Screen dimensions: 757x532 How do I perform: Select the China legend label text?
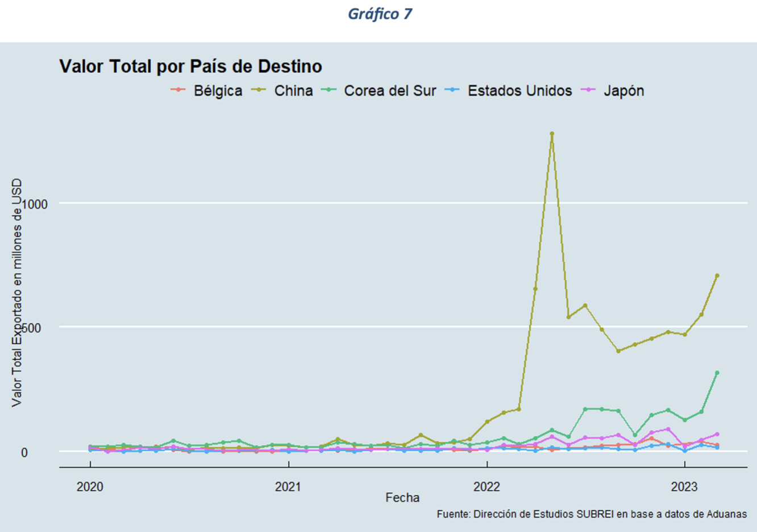point(293,91)
